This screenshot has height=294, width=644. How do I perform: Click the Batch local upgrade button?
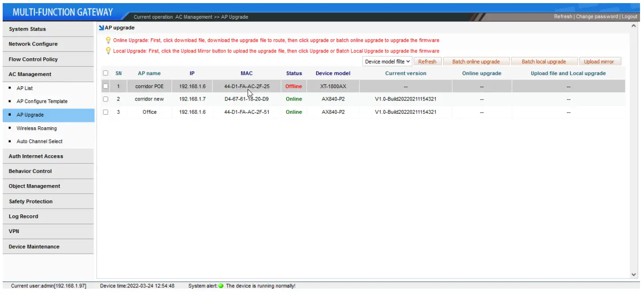point(544,62)
